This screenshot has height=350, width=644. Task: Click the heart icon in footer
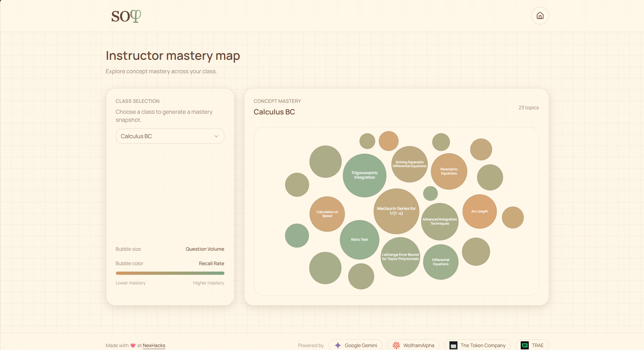[133, 346]
